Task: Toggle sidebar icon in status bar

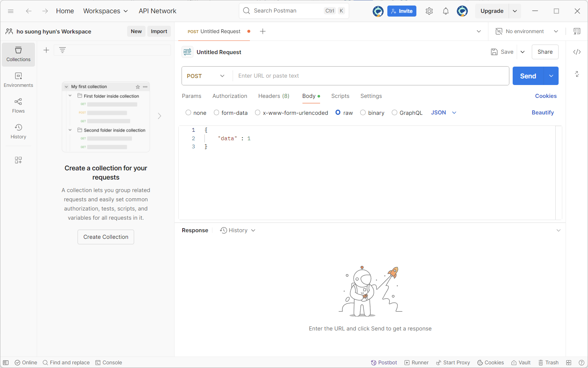Action: 6,362
